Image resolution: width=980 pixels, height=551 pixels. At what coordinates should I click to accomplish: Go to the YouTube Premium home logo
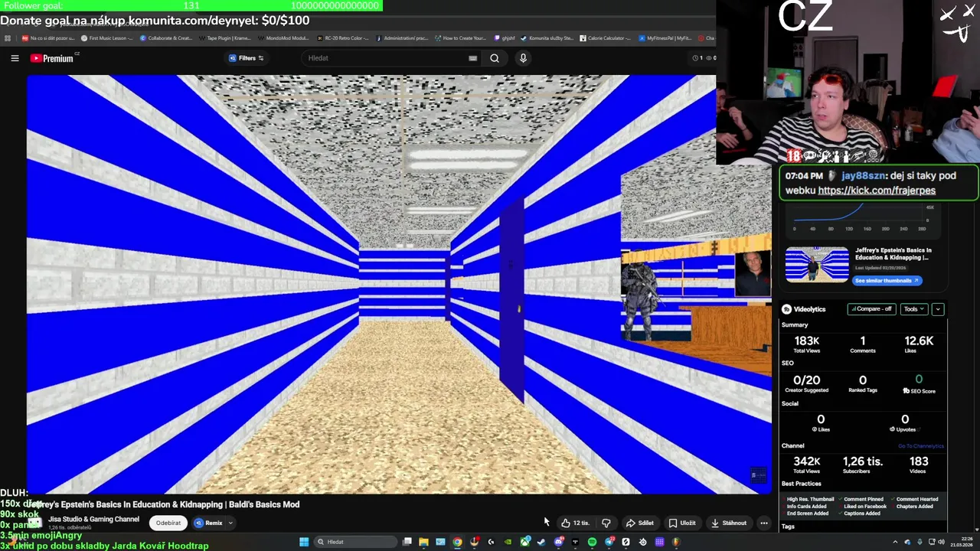53,58
